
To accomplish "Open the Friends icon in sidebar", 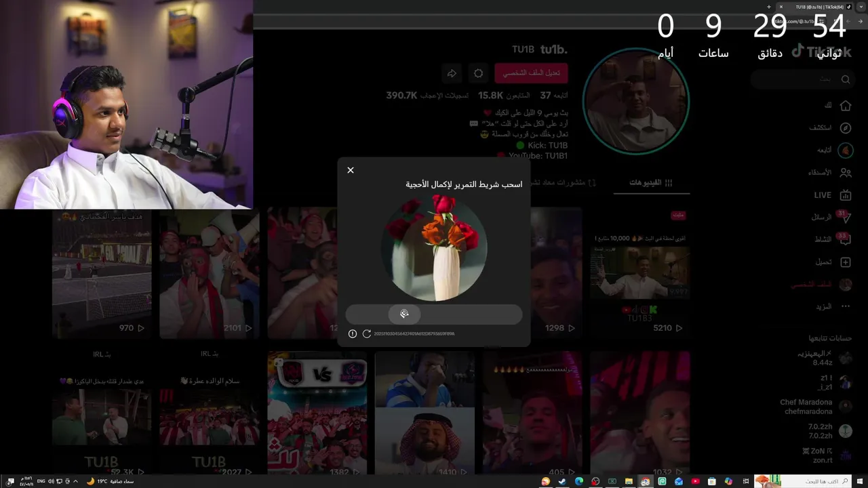I will pyautogui.click(x=845, y=173).
